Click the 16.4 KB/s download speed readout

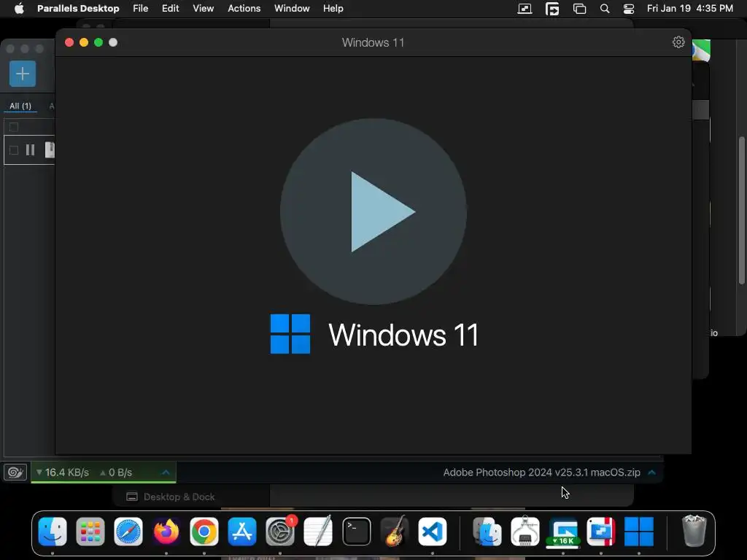(x=63, y=472)
